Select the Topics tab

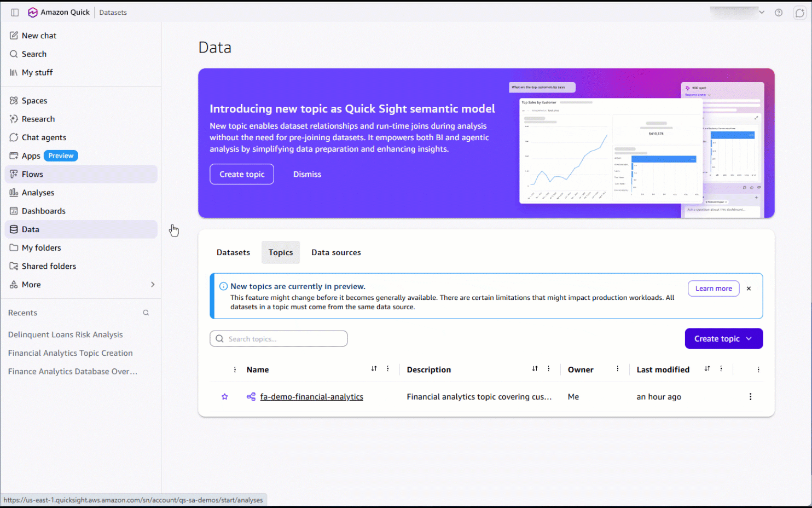pyautogui.click(x=281, y=252)
